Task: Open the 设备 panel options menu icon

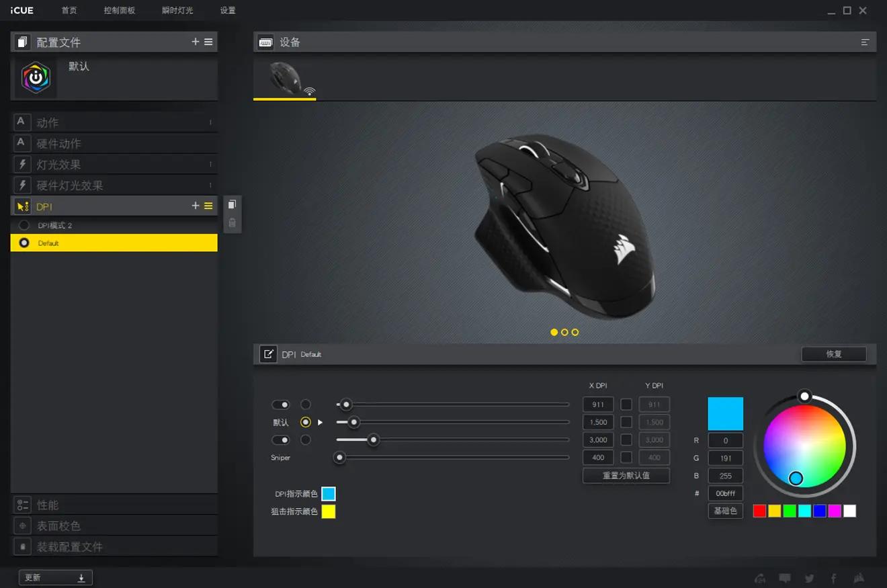Action: pyautogui.click(x=865, y=42)
